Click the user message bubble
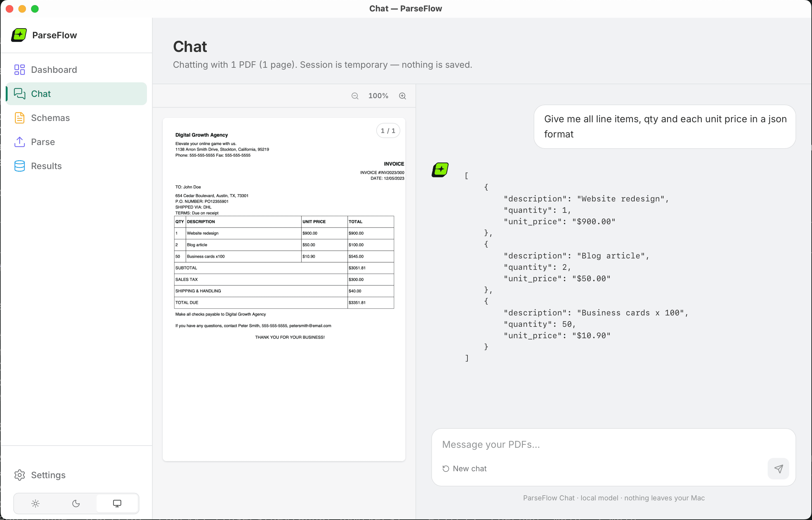The width and height of the screenshot is (812, 520). (664, 127)
